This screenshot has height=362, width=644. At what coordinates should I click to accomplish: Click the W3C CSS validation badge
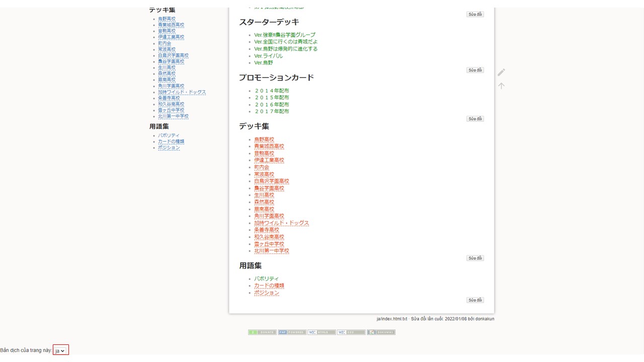point(351,332)
